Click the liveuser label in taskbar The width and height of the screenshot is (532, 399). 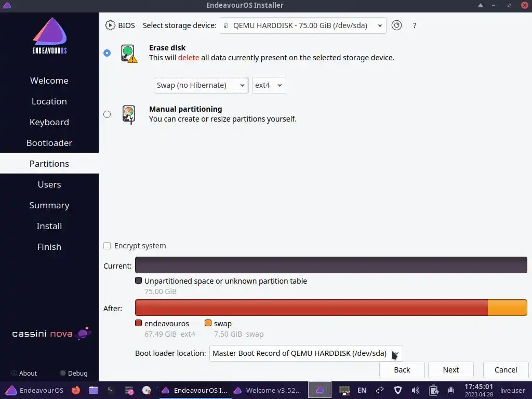513,390
